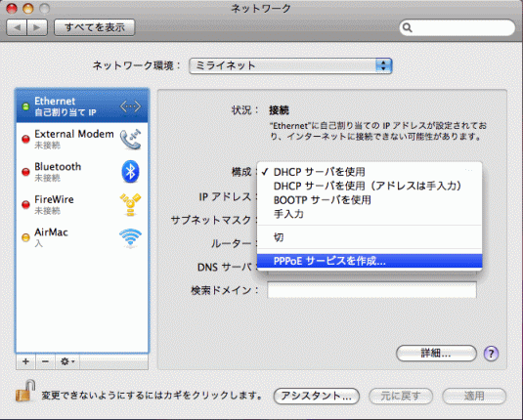Open the アシスタント... button

[x=316, y=396]
